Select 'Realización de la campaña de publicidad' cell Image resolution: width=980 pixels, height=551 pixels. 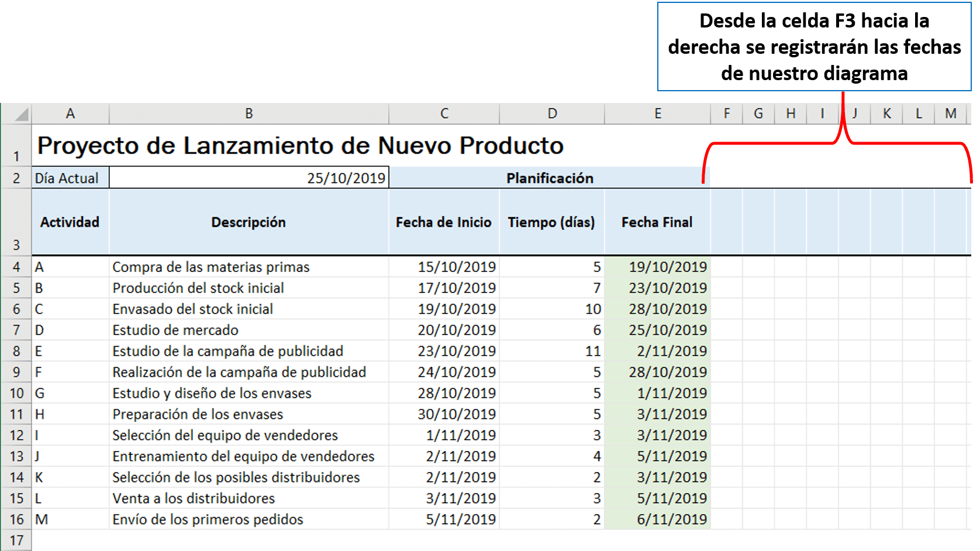tap(249, 372)
